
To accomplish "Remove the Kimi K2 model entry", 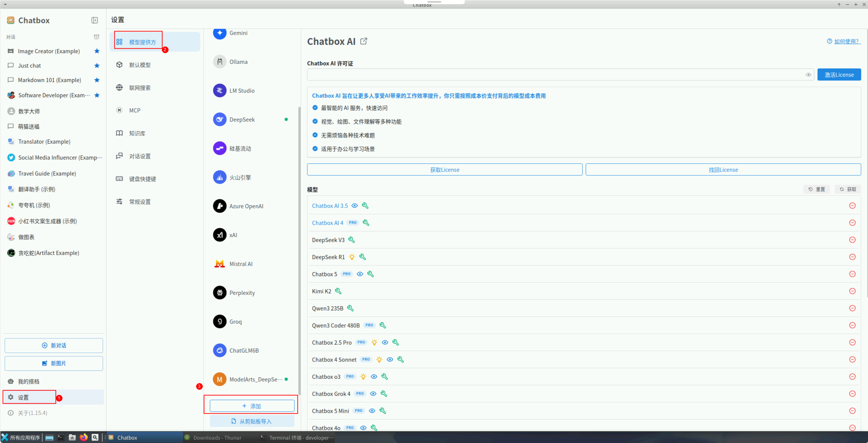I will pyautogui.click(x=852, y=291).
